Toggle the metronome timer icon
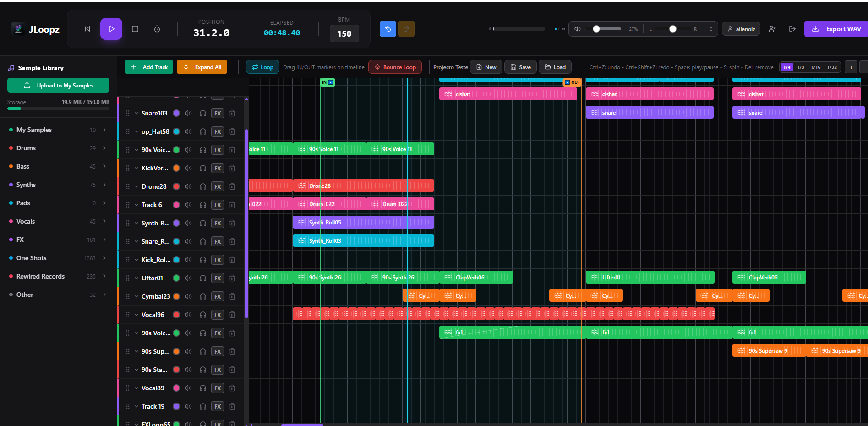The width and height of the screenshot is (868, 426). click(157, 29)
